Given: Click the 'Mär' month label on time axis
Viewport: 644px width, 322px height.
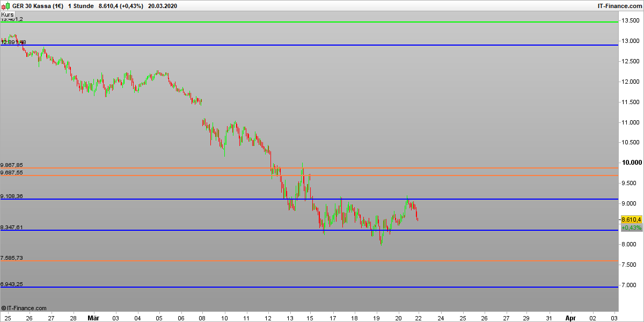Looking at the screenshot, I should click(x=93, y=318).
